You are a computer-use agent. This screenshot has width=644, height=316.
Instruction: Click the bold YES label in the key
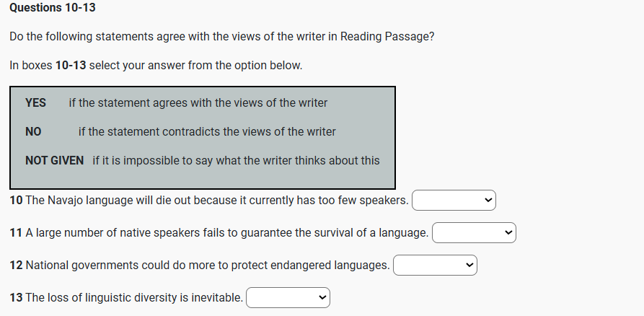[35, 102]
